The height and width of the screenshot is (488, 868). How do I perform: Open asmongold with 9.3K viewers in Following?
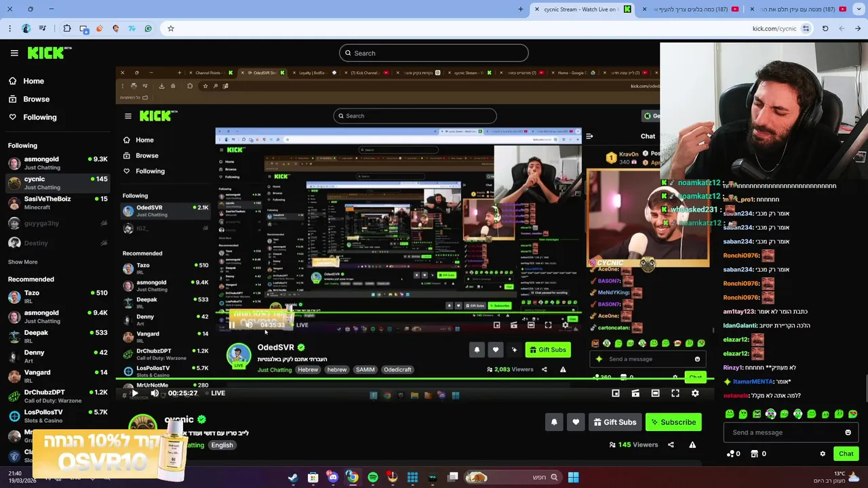(58, 163)
